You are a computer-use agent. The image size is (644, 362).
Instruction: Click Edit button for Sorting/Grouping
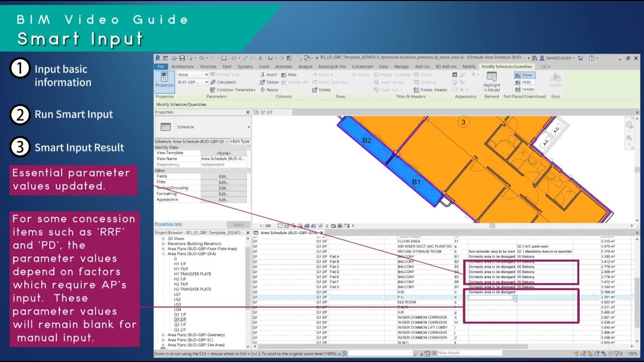tap(223, 188)
